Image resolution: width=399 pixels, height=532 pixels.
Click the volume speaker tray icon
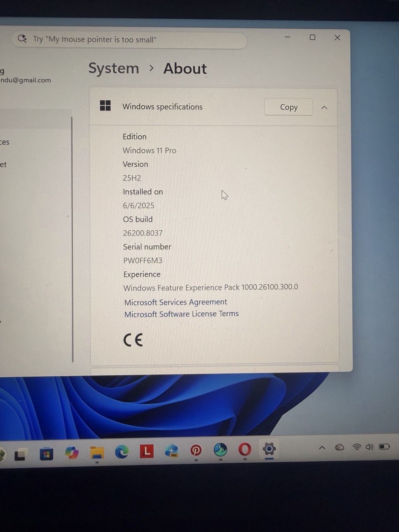pyautogui.click(x=370, y=447)
